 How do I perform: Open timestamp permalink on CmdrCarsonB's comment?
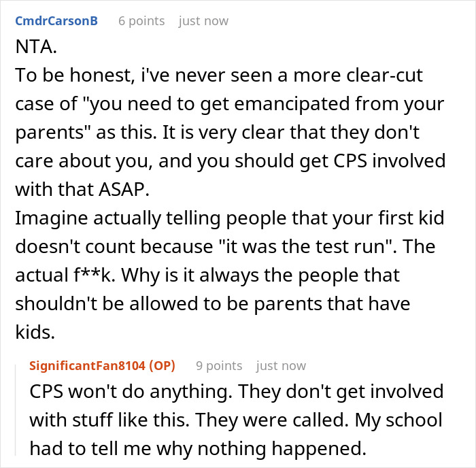203,21
